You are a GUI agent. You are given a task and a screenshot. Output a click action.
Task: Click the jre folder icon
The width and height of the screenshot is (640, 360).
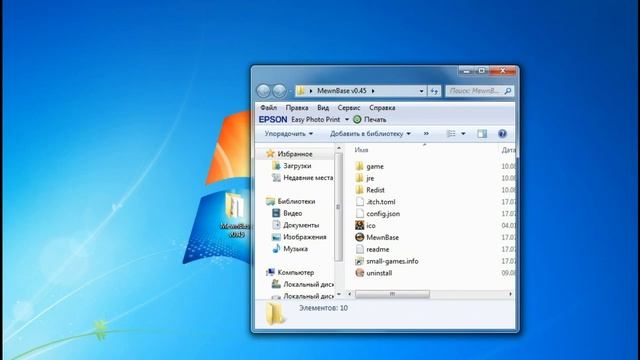[359, 178]
